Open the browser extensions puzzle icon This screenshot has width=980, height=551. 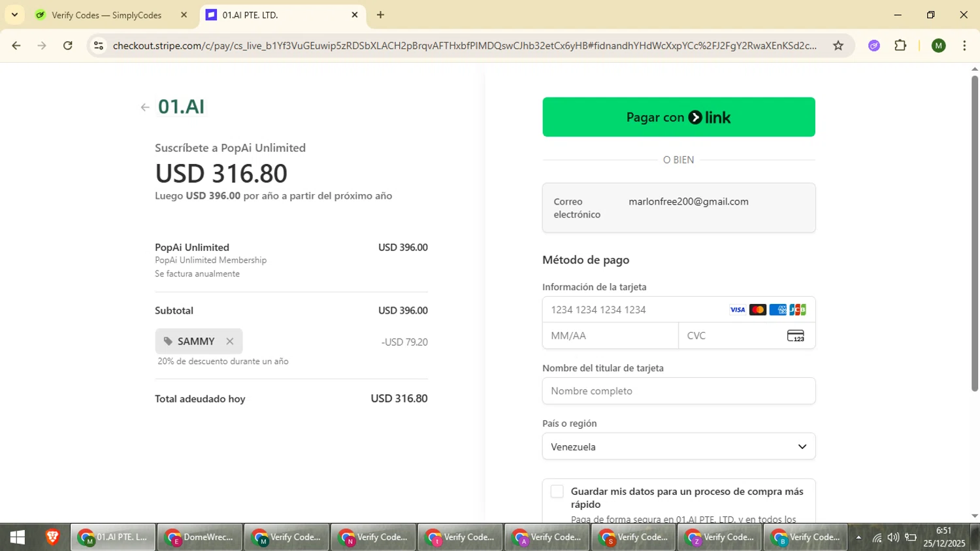tap(900, 45)
